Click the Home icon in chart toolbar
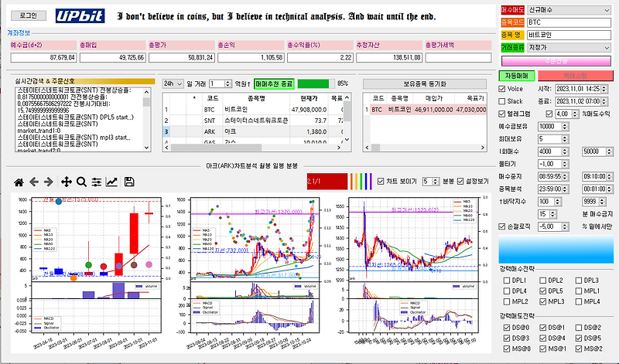Viewport: 619px width, 364px height. point(19,182)
